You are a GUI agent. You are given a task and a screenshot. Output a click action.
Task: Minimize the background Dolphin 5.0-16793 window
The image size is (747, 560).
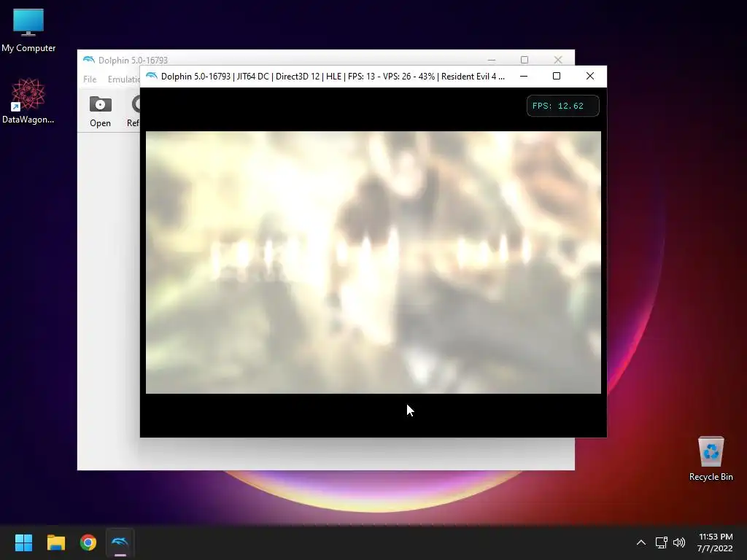click(492, 60)
